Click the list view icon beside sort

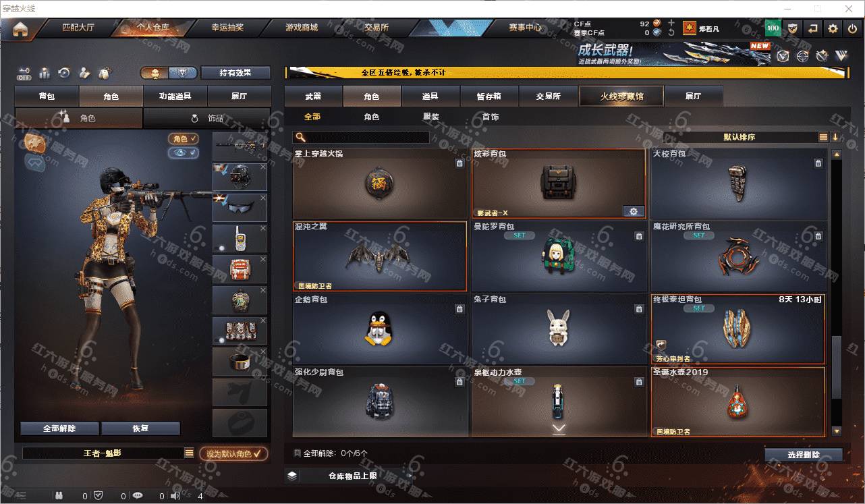pyautogui.click(x=823, y=137)
